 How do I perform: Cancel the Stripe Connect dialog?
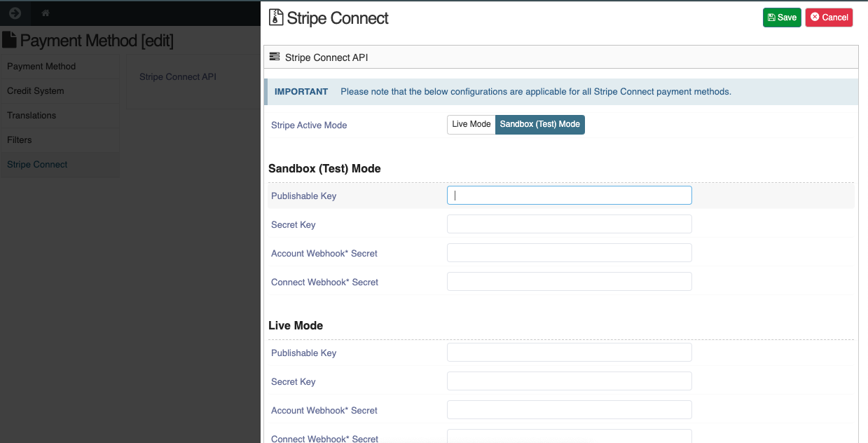[x=829, y=18]
